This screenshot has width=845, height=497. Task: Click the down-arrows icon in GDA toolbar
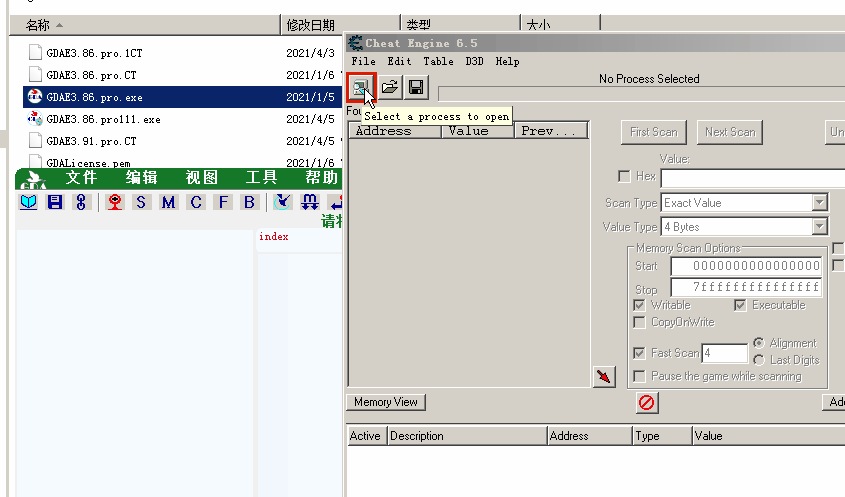pos(310,203)
